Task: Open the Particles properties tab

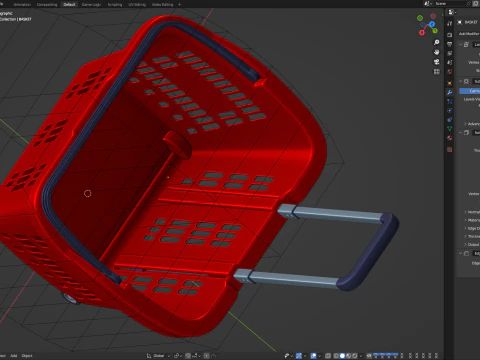Action: point(450,101)
